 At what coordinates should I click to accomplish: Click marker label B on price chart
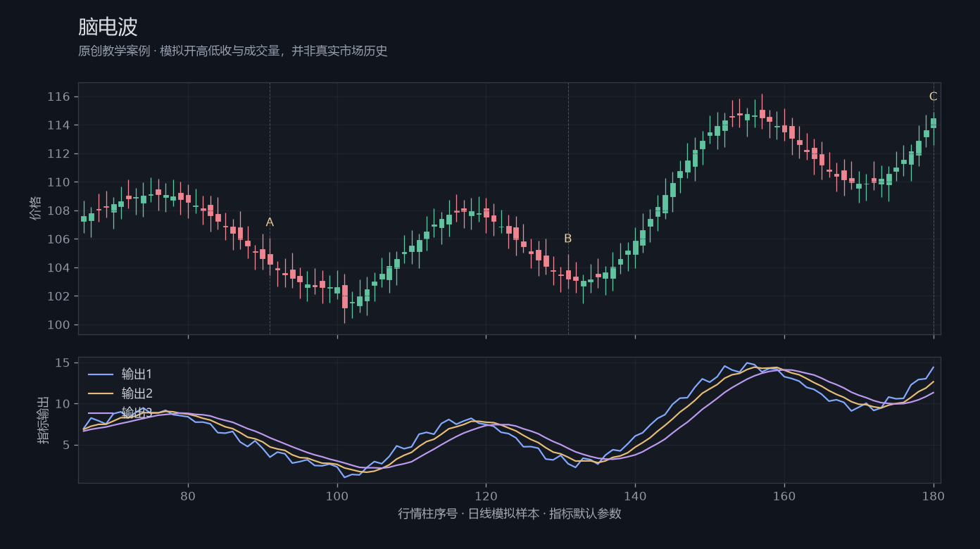click(x=568, y=239)
